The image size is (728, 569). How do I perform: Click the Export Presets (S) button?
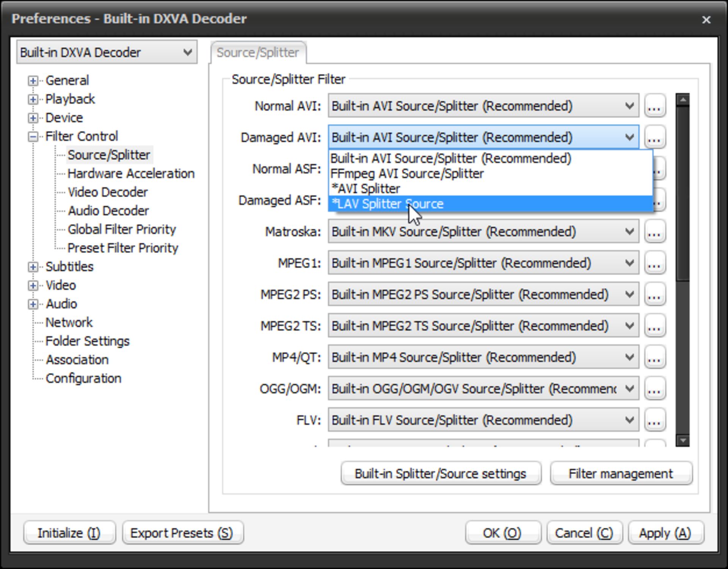tap(182, 533)
